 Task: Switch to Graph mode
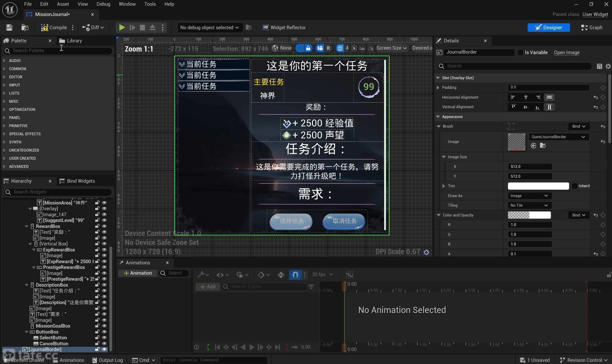pos(592,27)
